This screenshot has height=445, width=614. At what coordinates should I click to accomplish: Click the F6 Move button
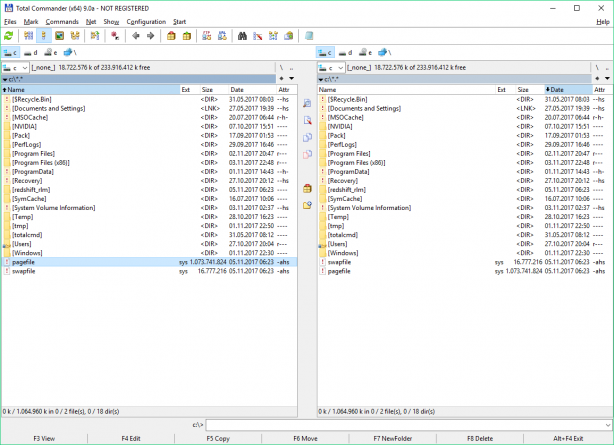click(305, 438)
